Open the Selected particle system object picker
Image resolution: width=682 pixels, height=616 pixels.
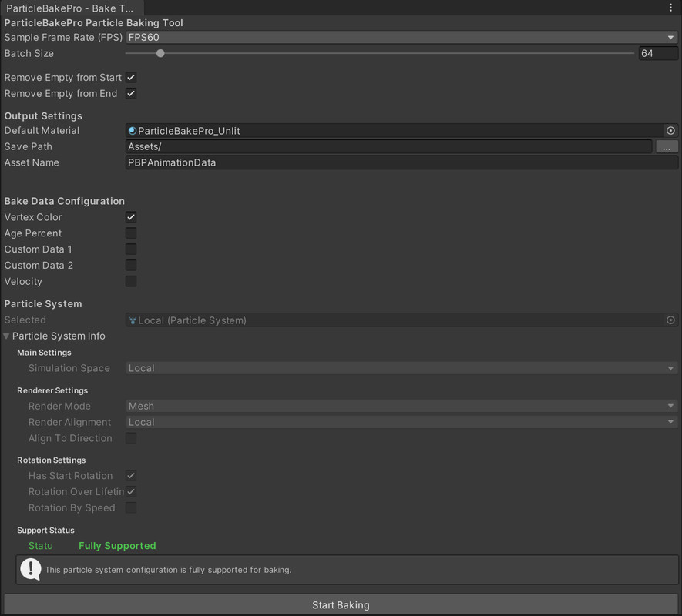click(x=670, y=320)
